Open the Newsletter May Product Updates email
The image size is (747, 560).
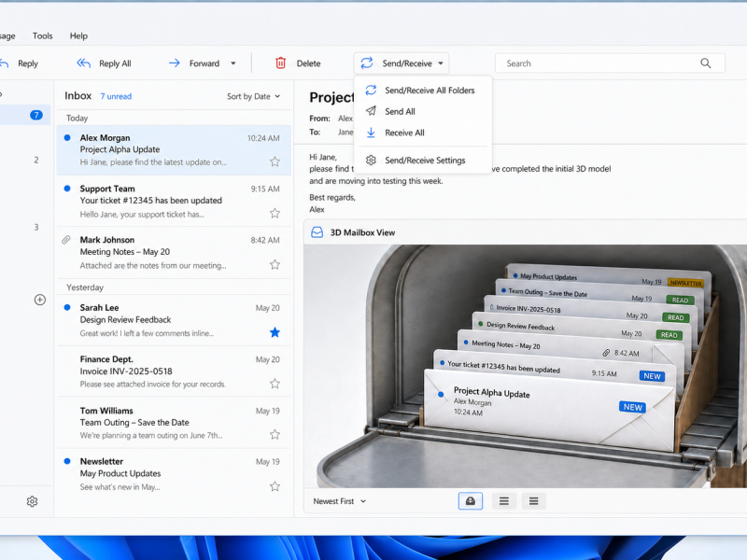click(174, 474)
